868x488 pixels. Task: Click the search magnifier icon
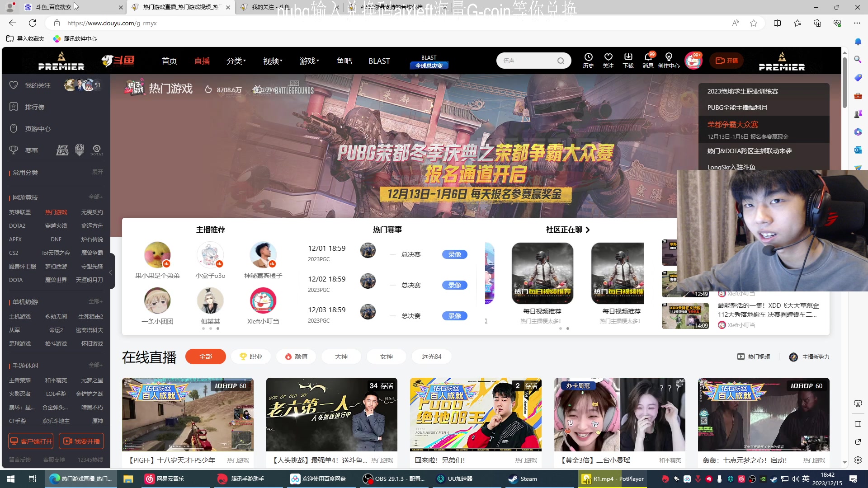561,61
